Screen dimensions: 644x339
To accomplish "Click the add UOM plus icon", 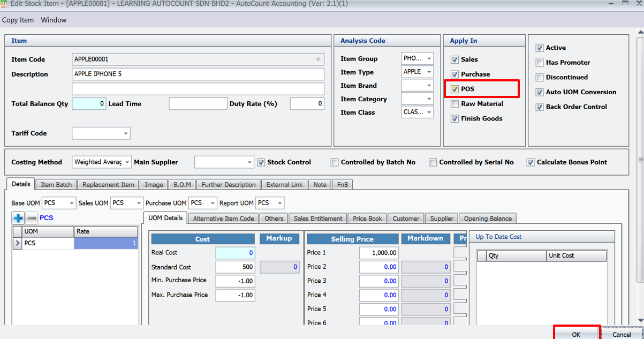I will (x=17, y=217).
